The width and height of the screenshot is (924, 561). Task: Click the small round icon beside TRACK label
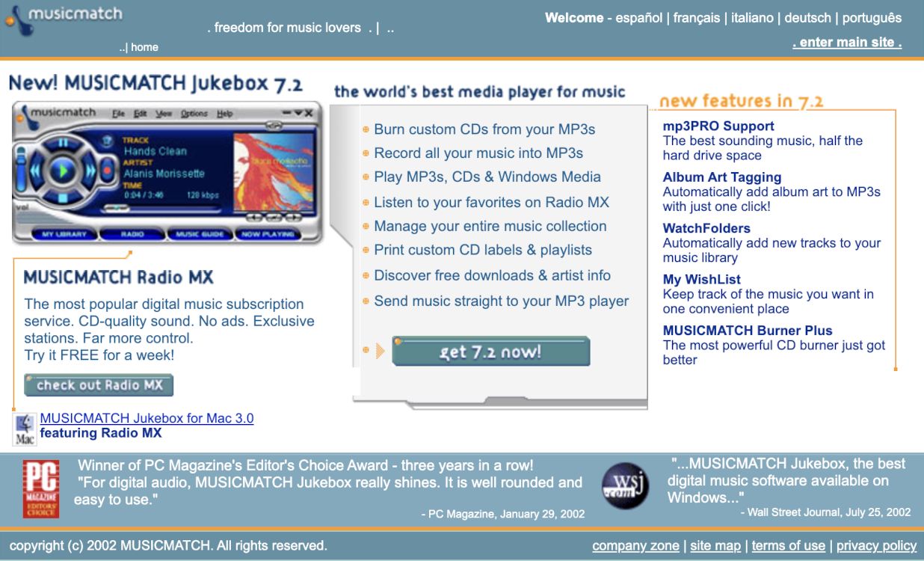[x=107, y=141]
